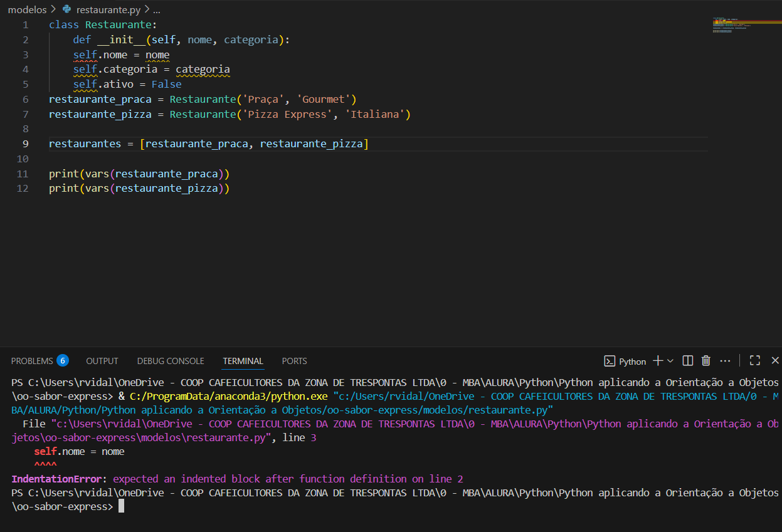Viewport: 782px width, 532px height.
Task: Switch to the PROBLEMS tab
Action: [32, 361]
